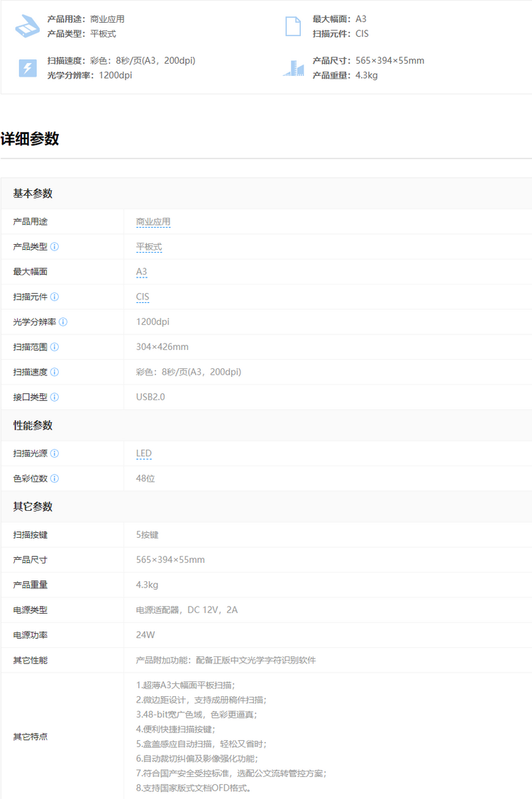The image size is (532, 799).
Task: Select the 基本参数 section header
Action: pos(33,194)
